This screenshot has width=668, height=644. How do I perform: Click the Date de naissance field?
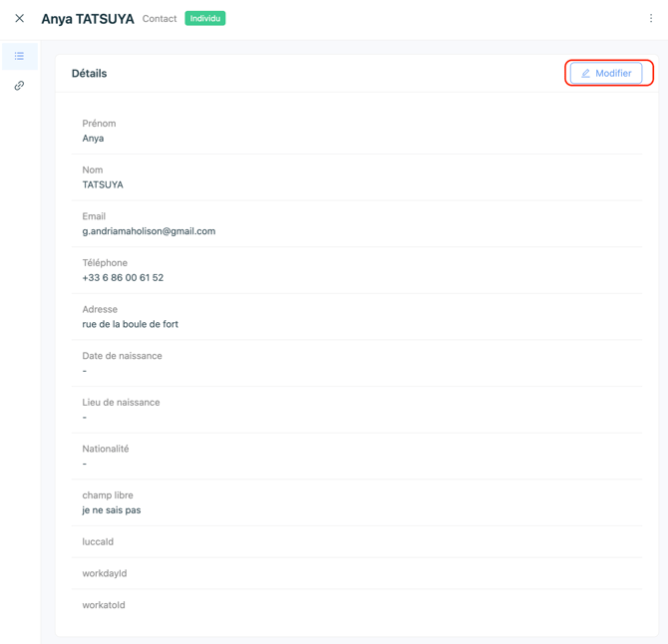point(357,363)
